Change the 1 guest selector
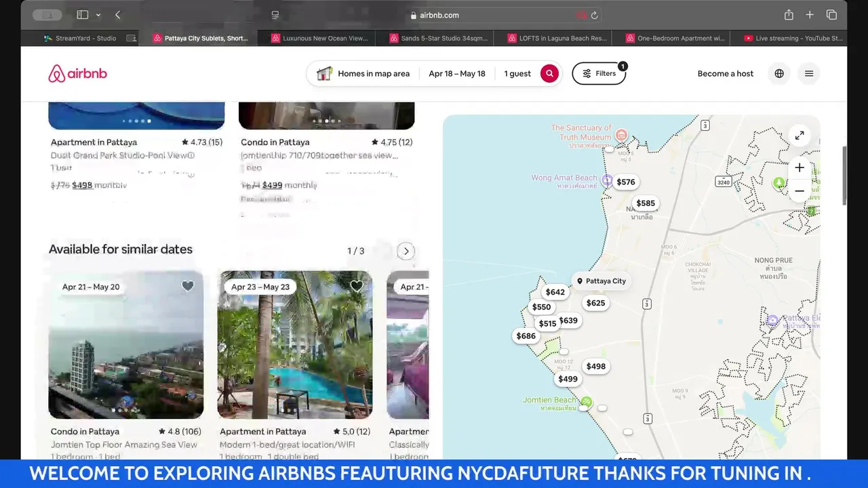The width and height of the screenshot is (868, 488). point(517,73)
